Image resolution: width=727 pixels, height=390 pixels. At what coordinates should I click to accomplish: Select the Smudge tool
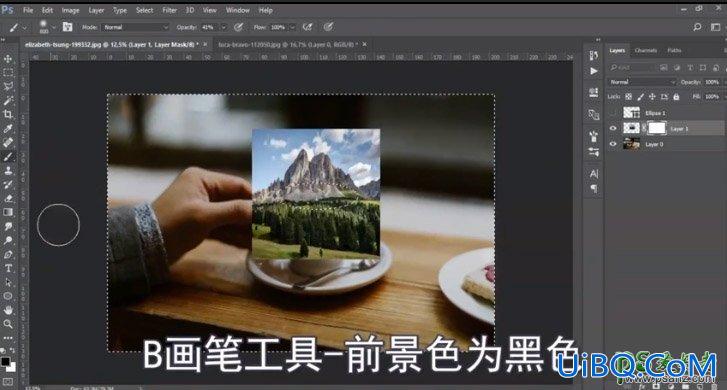coord(8,226)
